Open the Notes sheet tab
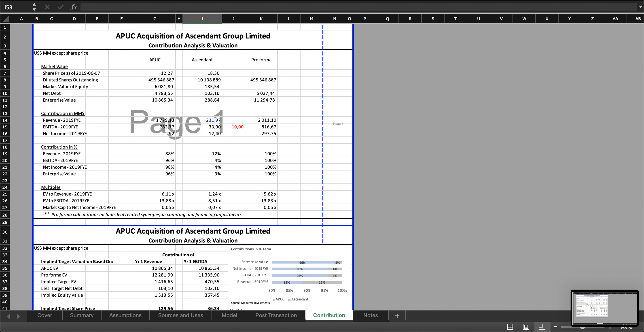 pos(371,315)
